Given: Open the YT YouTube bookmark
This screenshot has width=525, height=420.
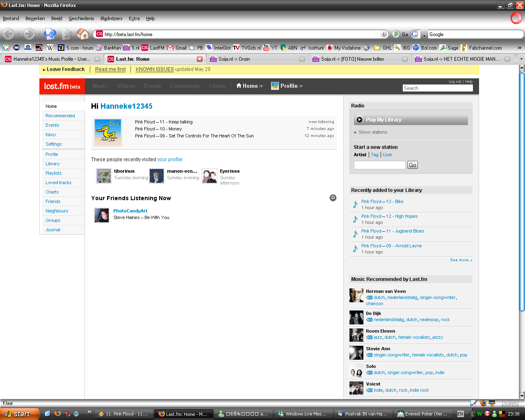Looking at the screenshot, I should click(x=270, y=48).
